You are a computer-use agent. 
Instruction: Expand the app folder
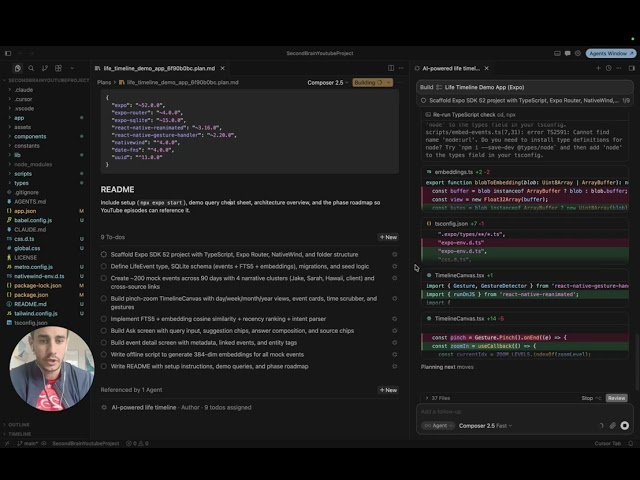point(19,118)
